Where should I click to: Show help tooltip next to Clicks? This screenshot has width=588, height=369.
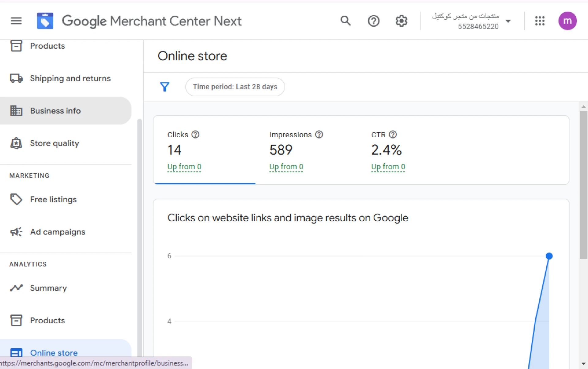(x=195, y=135)
